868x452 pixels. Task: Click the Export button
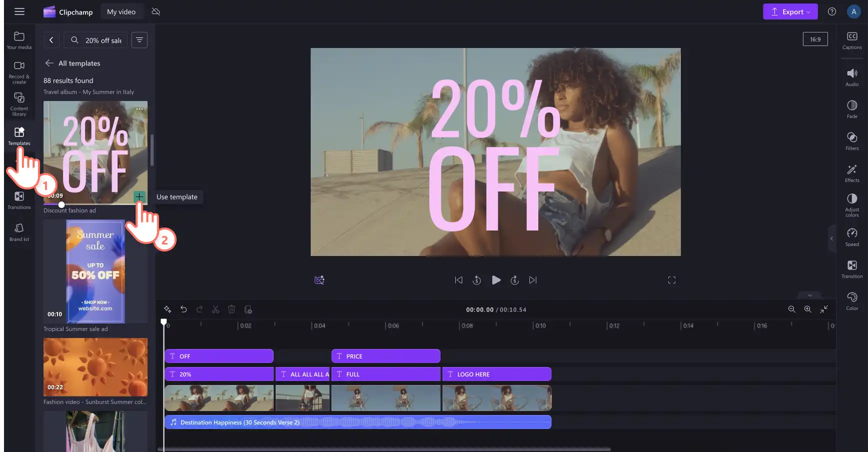coord(790,11)
